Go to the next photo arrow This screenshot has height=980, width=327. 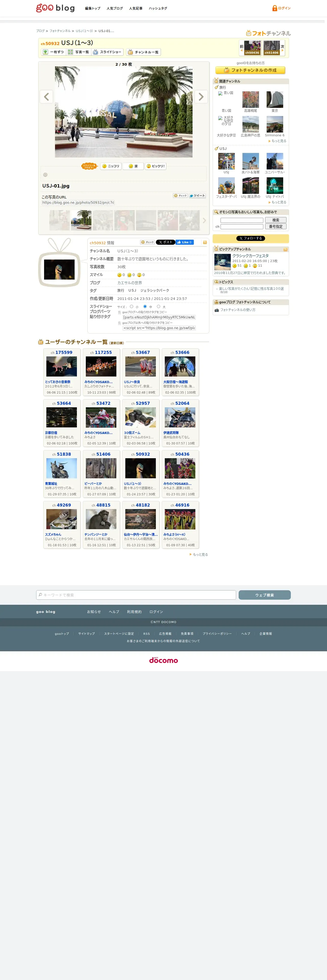201,97
